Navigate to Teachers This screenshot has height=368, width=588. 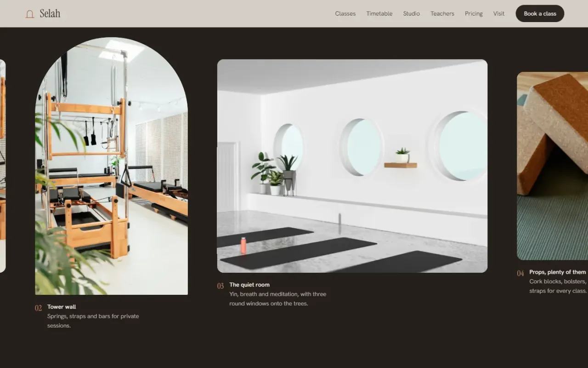tap(442, 14)
